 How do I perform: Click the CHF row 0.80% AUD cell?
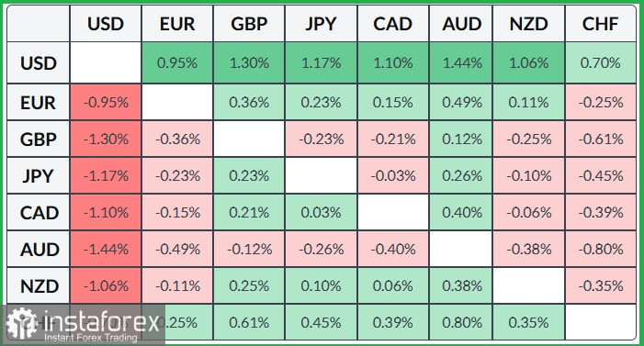[461, 322]
